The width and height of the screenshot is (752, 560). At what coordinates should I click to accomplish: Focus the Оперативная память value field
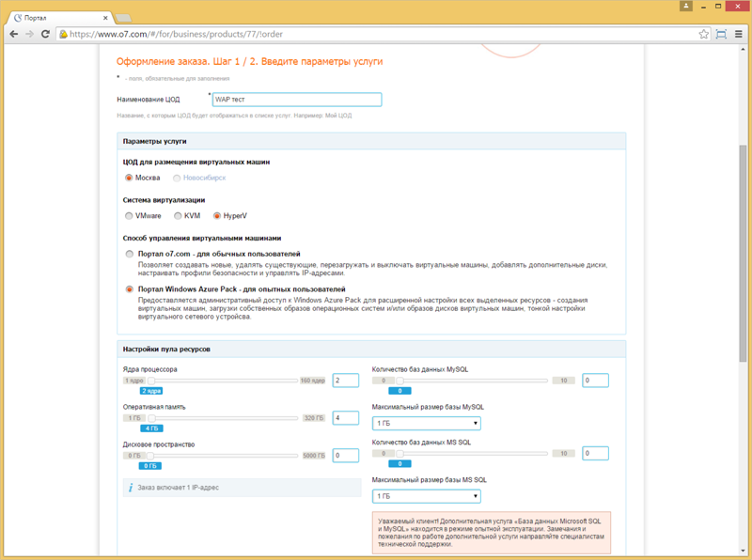click(346, 417)
